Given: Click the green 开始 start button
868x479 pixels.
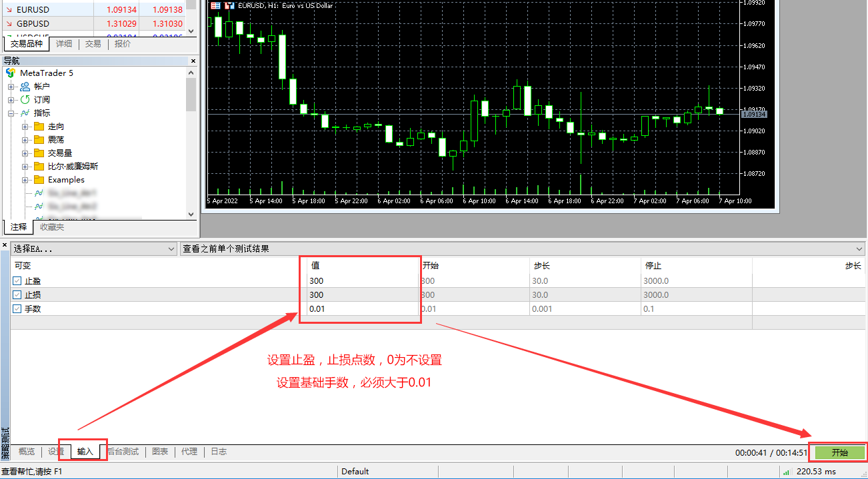Looking at the screenshot, I should pos(840,452).
